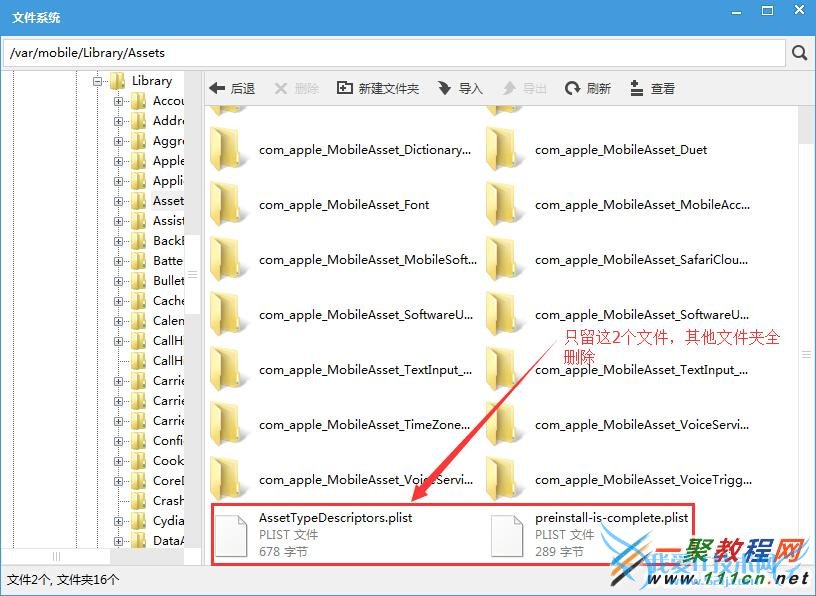This screenshot has height=596, width=816.
Task: Select the Calen item in tree
Action: pyautogui.click(x=168, y=321)
